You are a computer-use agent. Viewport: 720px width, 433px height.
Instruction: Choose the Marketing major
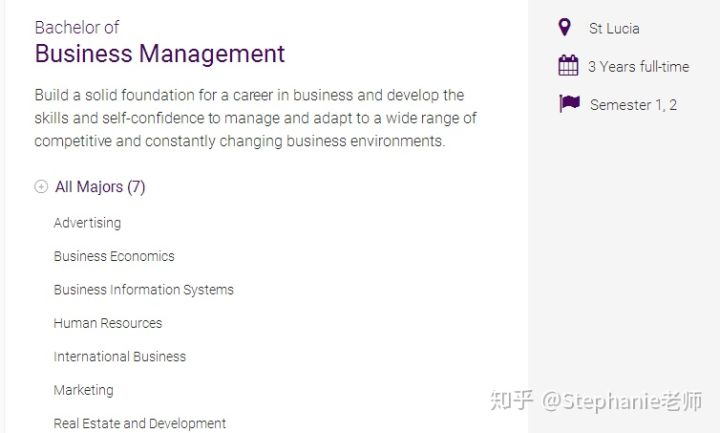click(x=84, y=390)
